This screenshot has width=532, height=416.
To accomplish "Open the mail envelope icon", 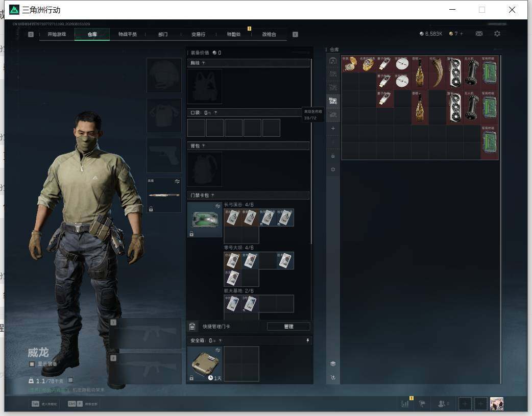I will 479,34.
